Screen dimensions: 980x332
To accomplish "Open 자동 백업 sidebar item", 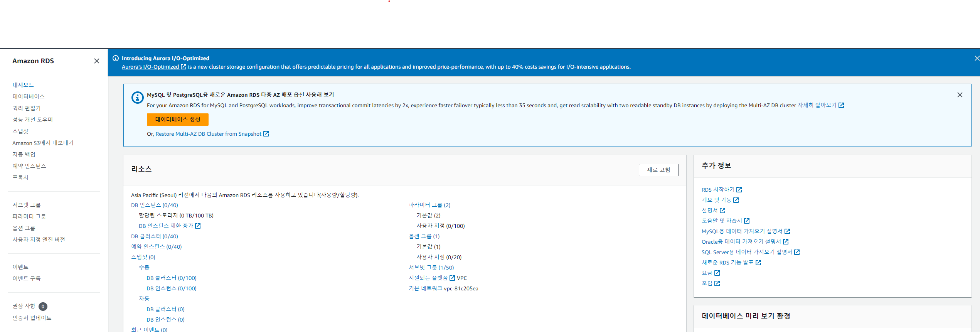I will tap(24, 154).
